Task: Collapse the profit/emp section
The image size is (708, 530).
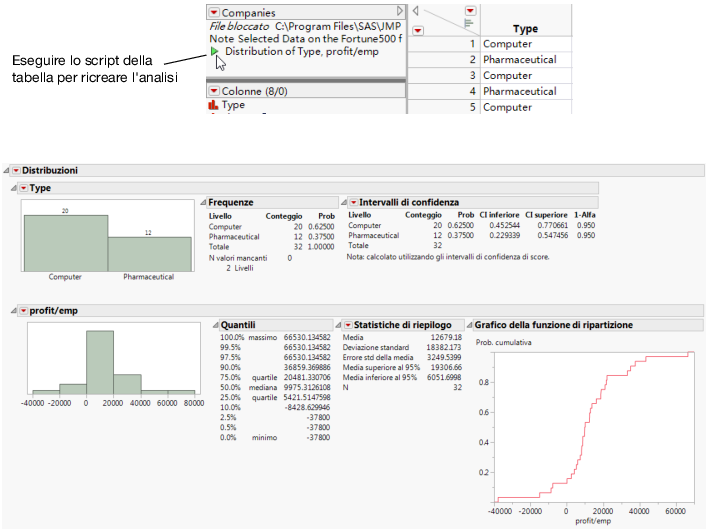Action: (x=12, y=311)
